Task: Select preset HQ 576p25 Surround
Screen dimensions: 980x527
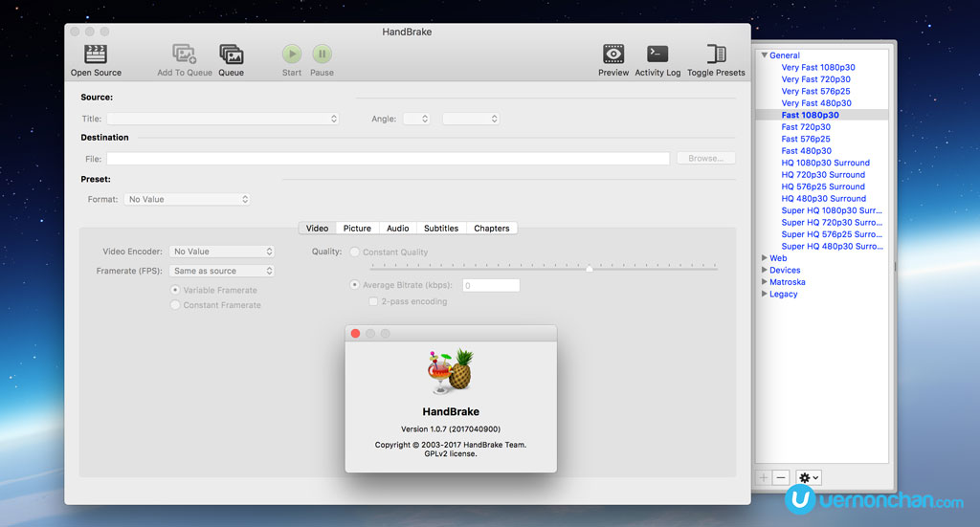Action: pyautogui.click(x=823, y=187)
